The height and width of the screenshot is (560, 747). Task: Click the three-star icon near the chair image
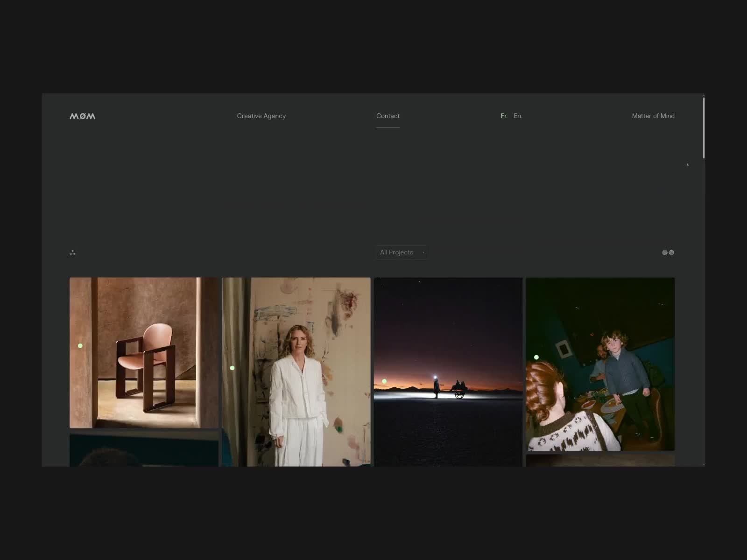(x=72, y=252)
